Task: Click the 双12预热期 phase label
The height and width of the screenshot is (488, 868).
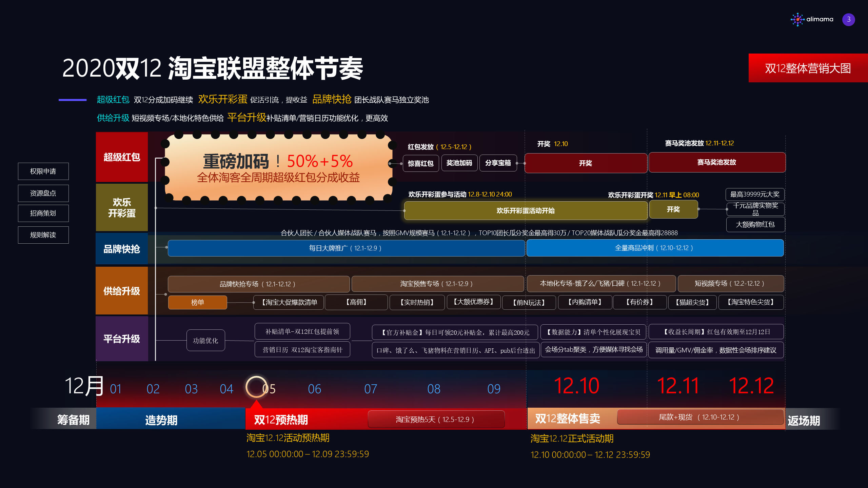Action: pyautogui.click(x=281, y=420)
